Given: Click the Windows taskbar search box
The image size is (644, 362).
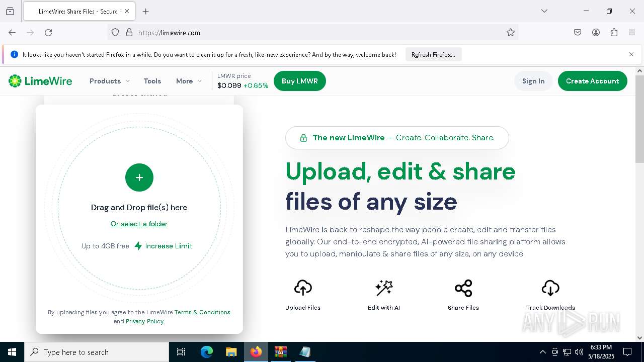Looking at the screenshot, I should point(97,352).
